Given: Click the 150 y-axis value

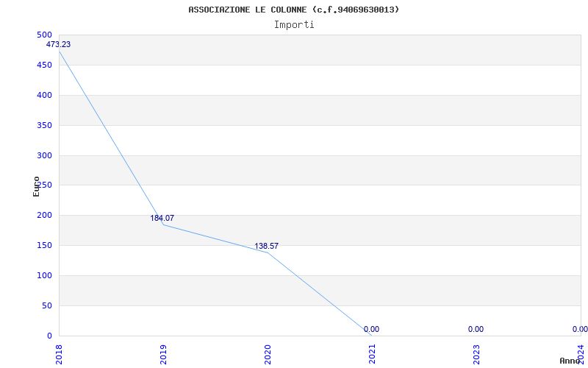Looking at the screenshot, I should click(44, 246).
